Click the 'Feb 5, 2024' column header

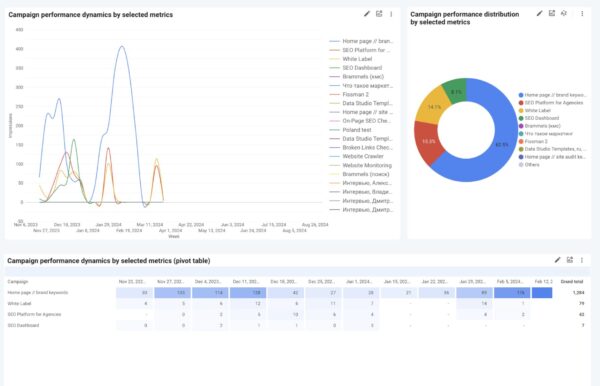coord(510,282)
